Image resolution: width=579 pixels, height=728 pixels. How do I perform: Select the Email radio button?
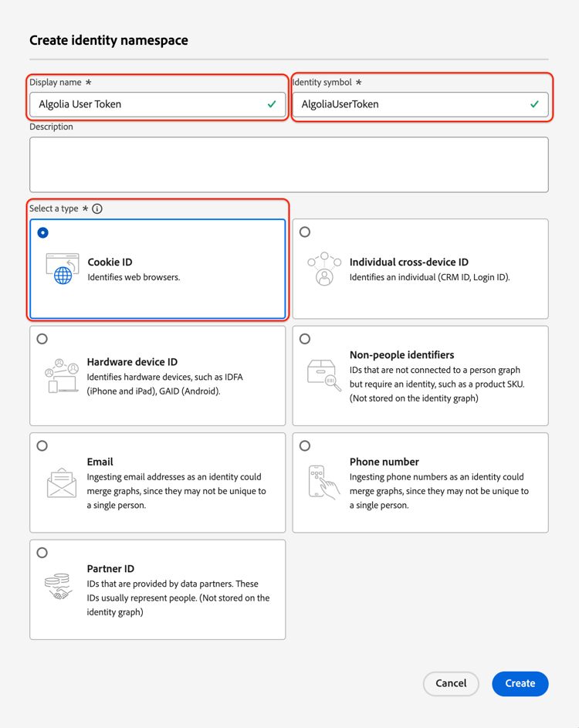coord(42,445)
